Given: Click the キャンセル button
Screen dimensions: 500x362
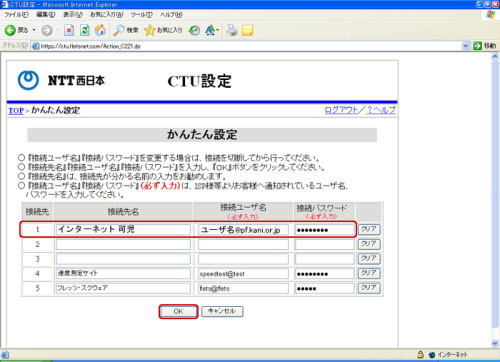Looking at the screenshot, I should tap(222, 311).
